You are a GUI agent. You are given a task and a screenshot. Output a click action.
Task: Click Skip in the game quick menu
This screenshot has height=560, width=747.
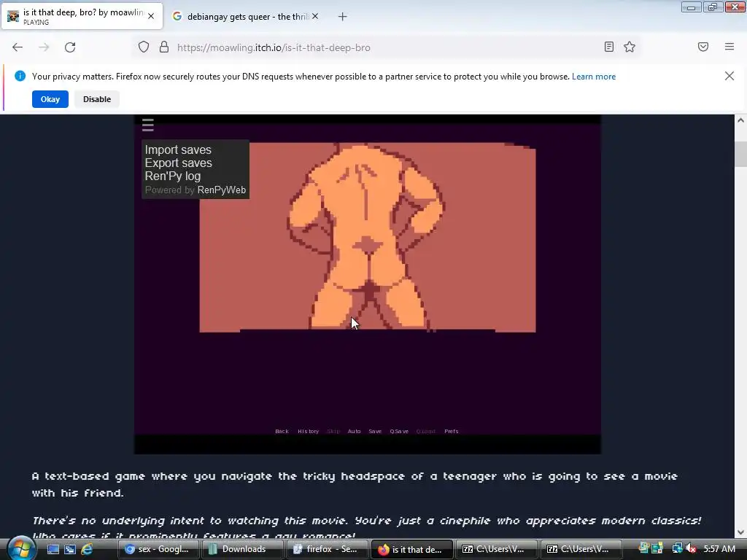[x=333, y=432]
